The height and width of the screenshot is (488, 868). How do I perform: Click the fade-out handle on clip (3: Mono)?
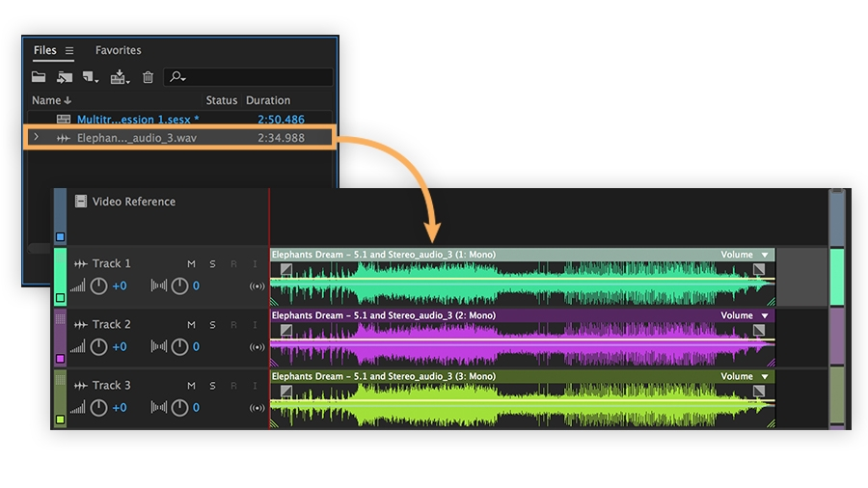(x=759, y=392)
